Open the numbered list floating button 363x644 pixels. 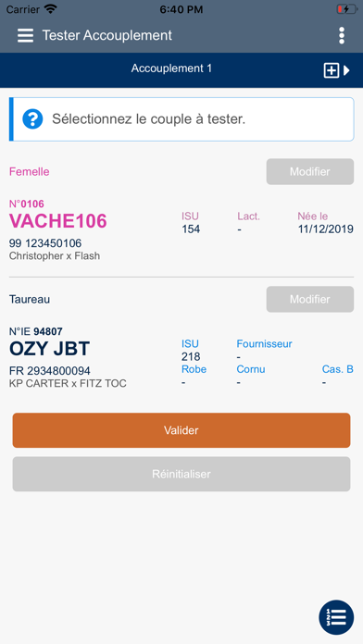[x=336, y=617]
